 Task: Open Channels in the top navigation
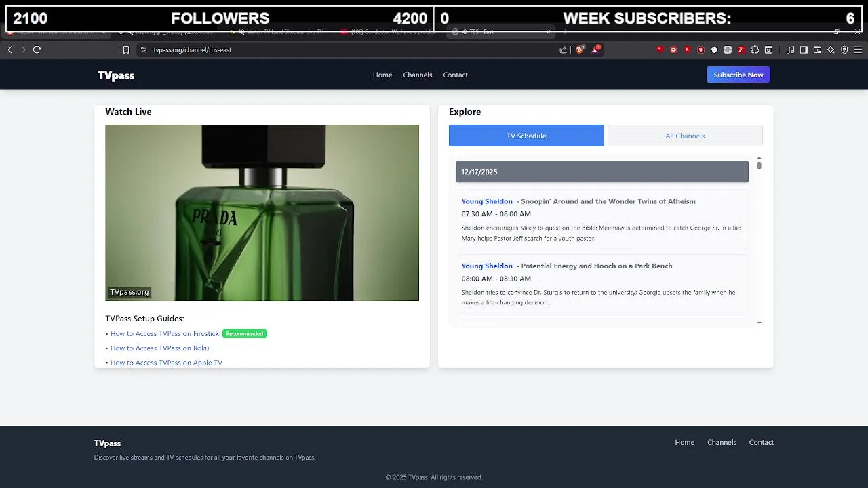418,75
